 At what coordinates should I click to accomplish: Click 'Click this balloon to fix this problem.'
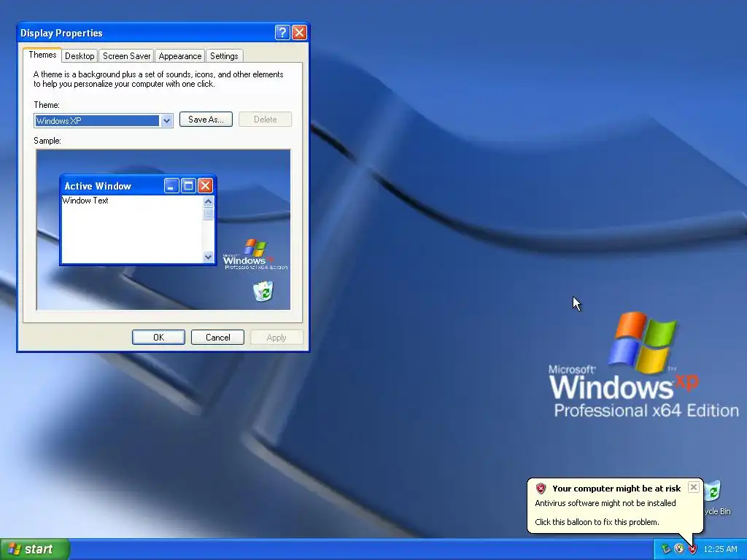pyautogui.click(x=597, y=522)
